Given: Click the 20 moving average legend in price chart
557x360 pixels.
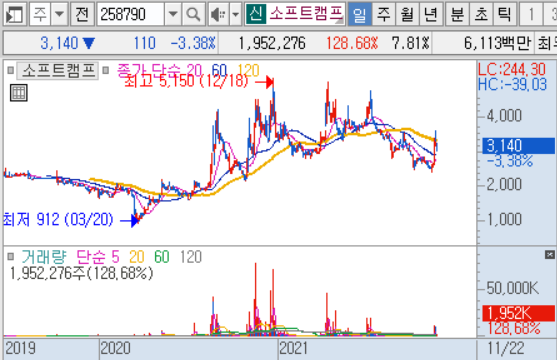Looking at the screenshot, I should [194, 70].
